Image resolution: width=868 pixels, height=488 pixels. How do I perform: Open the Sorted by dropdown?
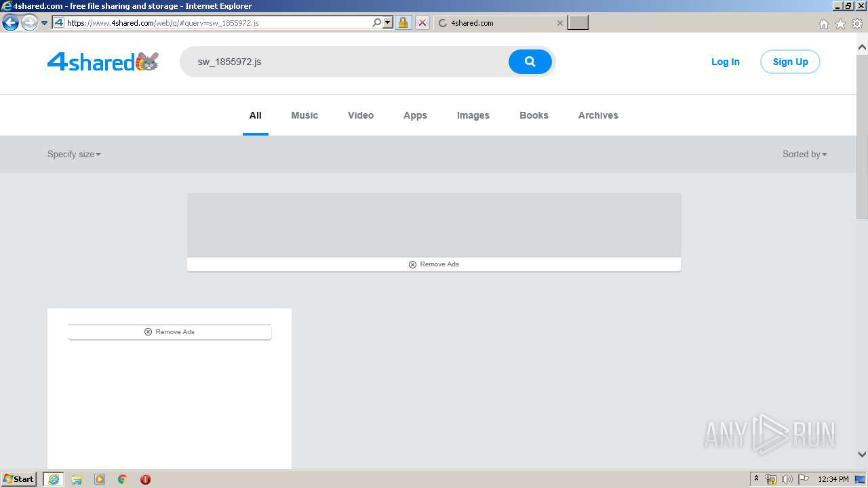[805, 154]
